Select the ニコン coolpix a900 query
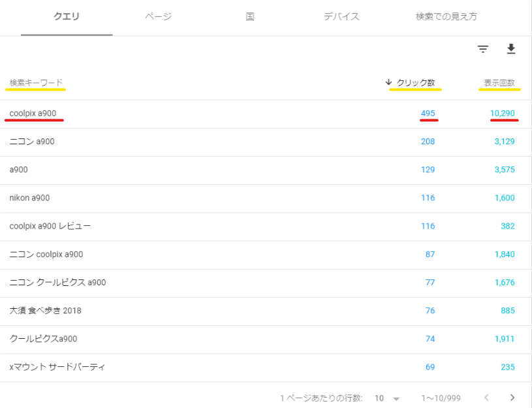Viewport: 532px width, 408px height. (46, 254)
